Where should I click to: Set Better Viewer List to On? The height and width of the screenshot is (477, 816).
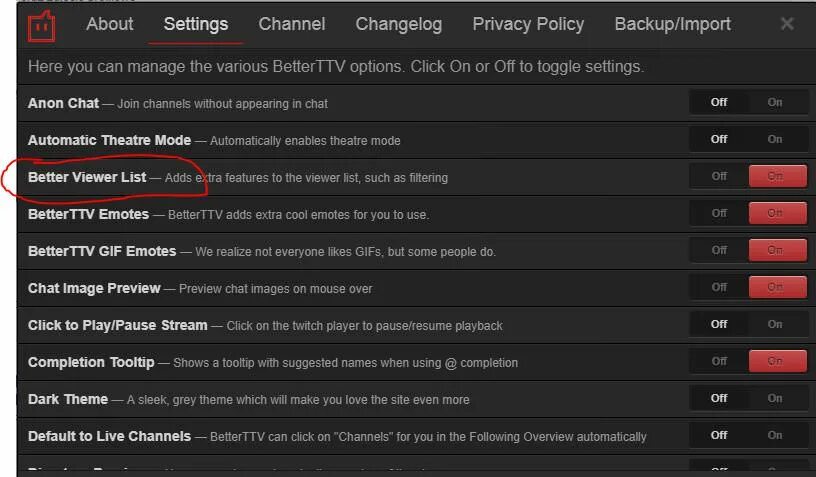[777, 176]
